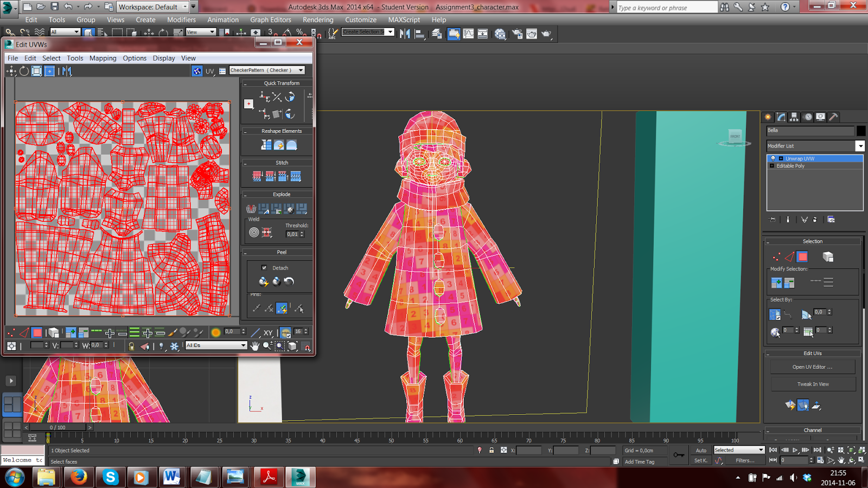
Task: Click Grow UV selection icon in editor
Action: point(71,332)
